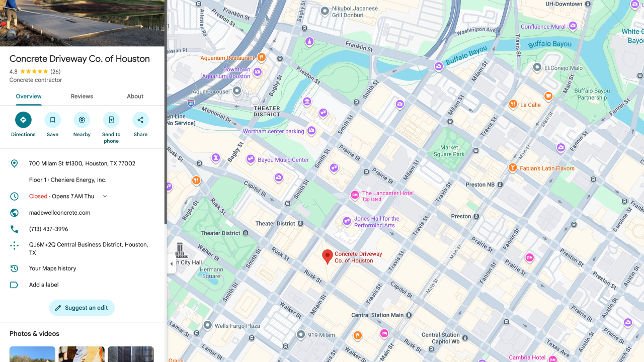Click the red Concrete Driveway Co. pin

pyautogui.click(x=328, y=256)
